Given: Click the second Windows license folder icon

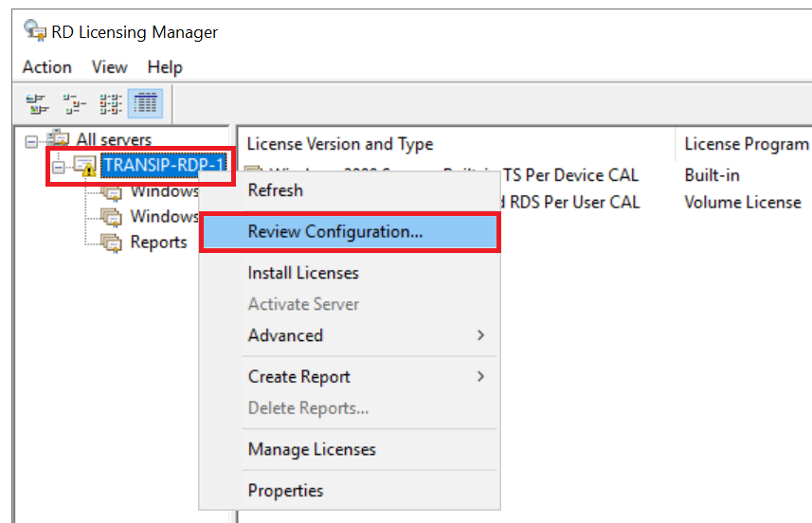Looking at the screenshot, I should click(x=112, y=217).
